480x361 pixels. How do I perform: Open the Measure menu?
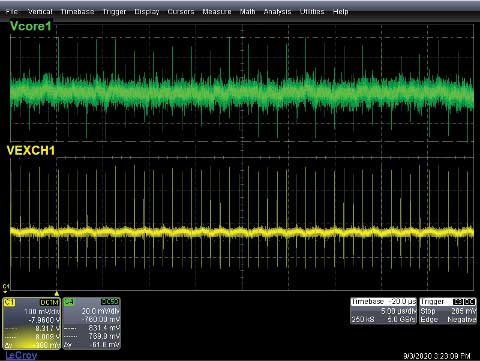tap(217, 12)
